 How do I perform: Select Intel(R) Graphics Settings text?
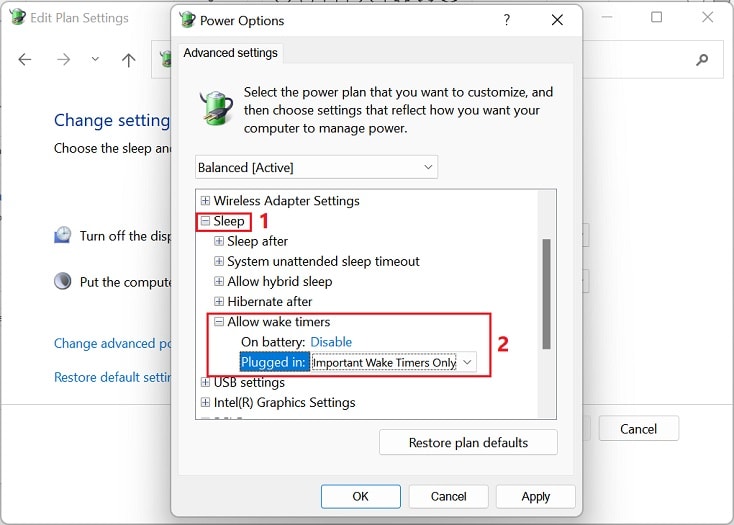[285, 403]
